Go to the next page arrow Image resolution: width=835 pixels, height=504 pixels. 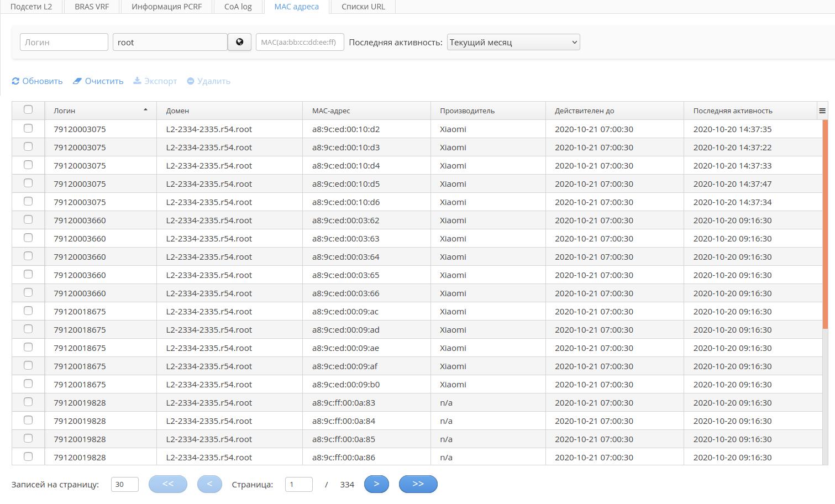(x=376, y=484)
